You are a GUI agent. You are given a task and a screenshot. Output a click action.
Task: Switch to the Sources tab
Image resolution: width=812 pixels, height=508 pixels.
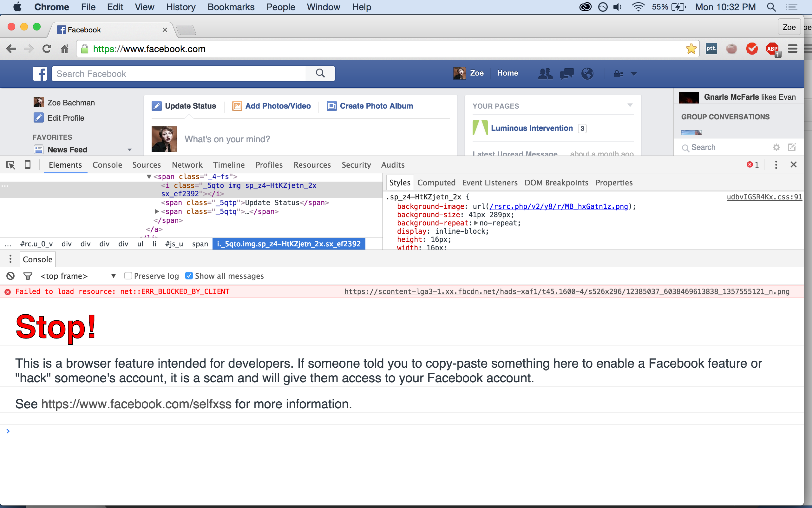click(147, 165)
